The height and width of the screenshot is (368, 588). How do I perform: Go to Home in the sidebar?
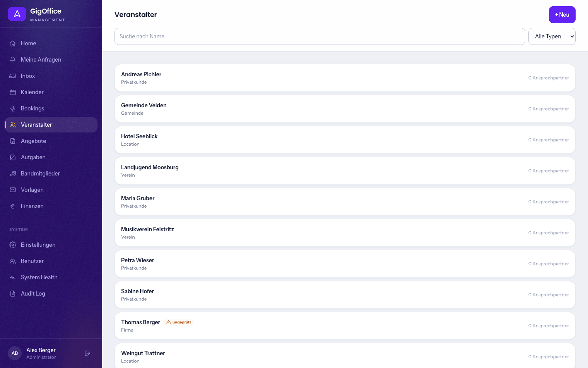pos(51,43)
